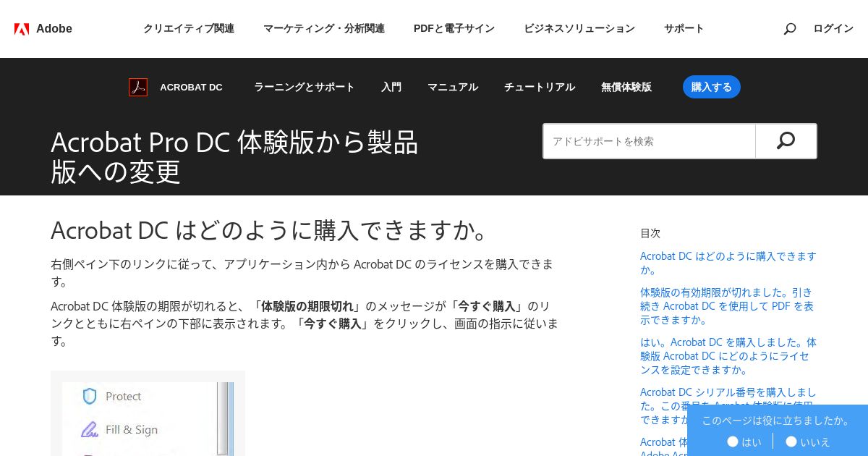Open TOC link はい。Acrobat DC を購入しました
868x456 pixels.
tap(728, 356)
